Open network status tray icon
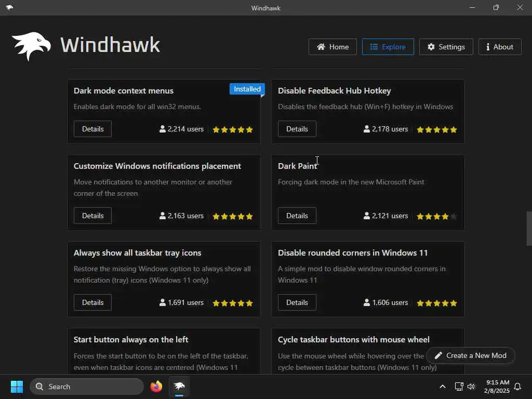The image size is (532, 399). (459, 387)
